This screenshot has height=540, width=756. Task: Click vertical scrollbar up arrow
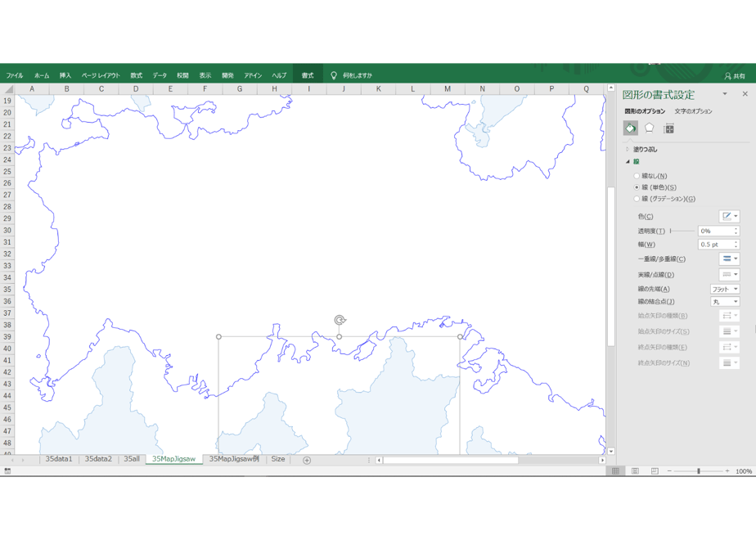611,88
